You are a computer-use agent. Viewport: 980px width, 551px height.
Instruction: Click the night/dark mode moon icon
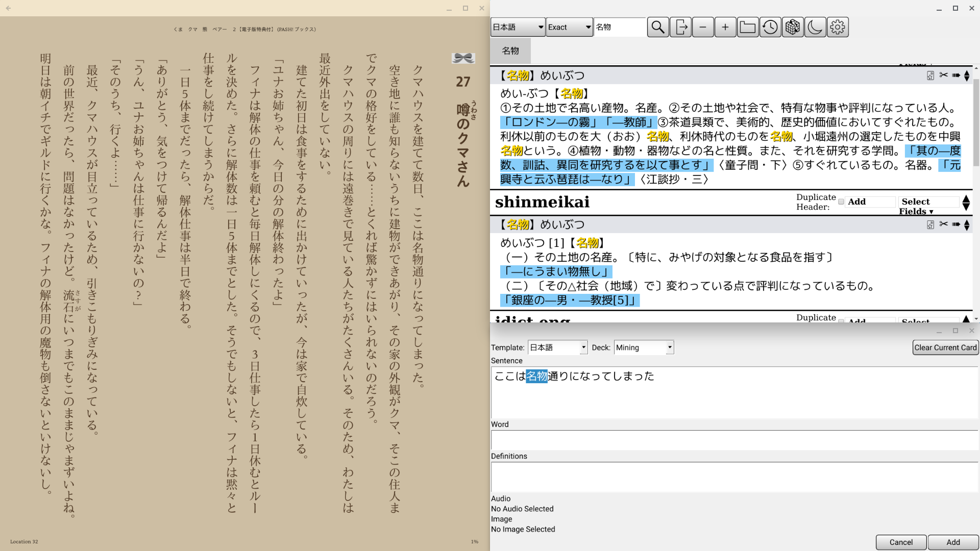pyautogui.click(x=815, y=27)
